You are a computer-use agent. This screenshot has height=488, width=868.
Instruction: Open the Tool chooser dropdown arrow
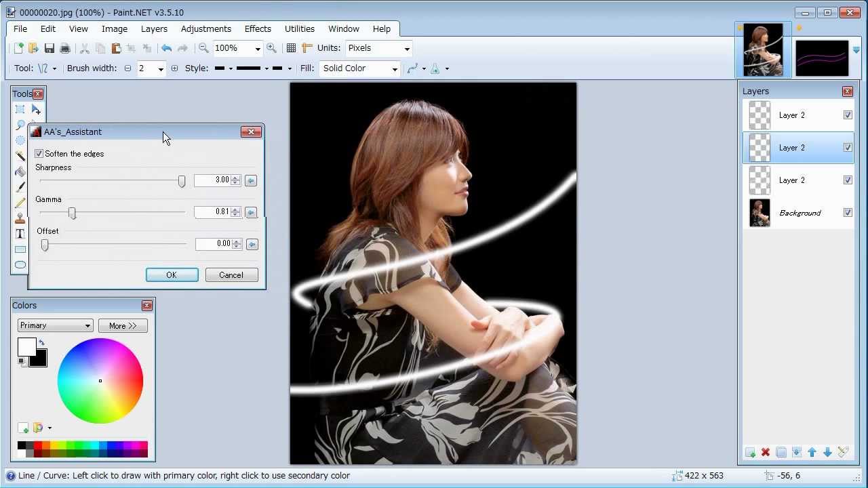pyautogui.click(x=54, y=68)
